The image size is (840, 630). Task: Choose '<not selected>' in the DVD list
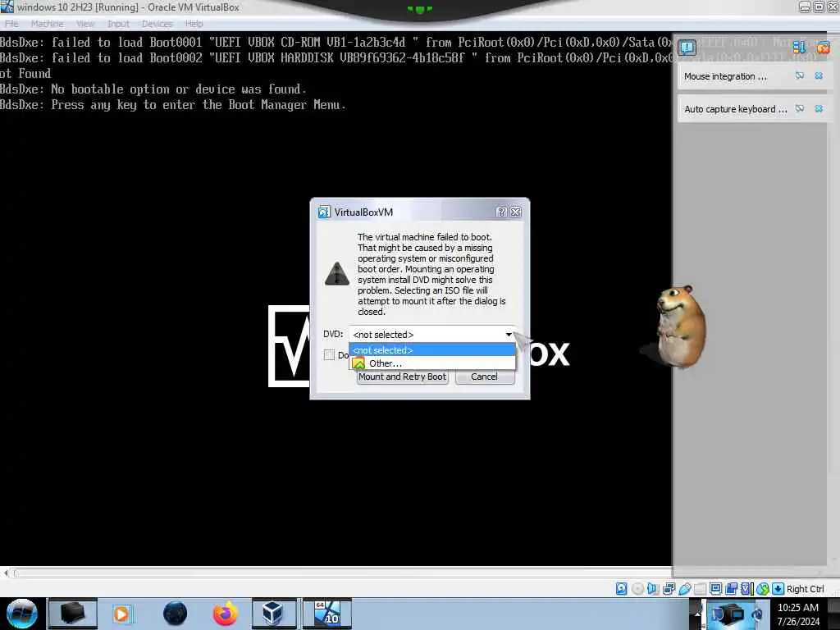coord(431,349)
